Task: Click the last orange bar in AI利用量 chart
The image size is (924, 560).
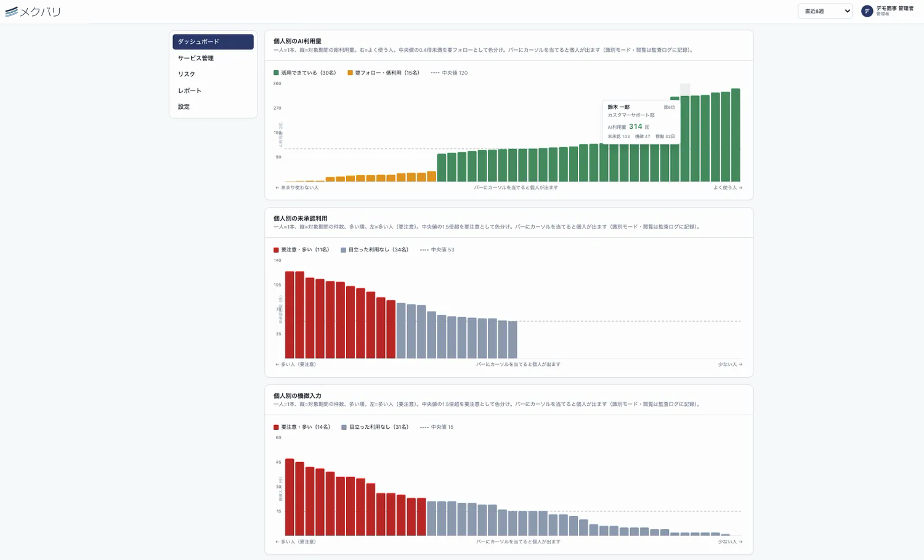Action: 432,177
